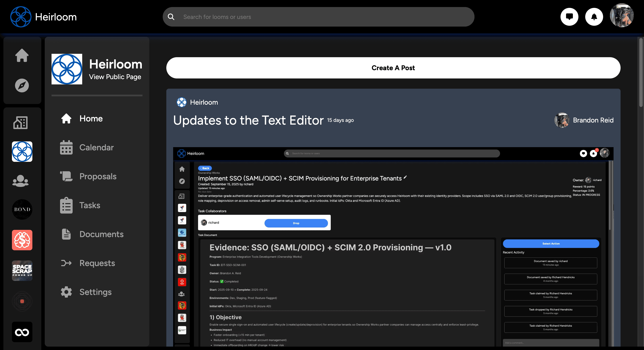This screenshot has width=644, height=350.
Task: Open the Calendar menu item
Action: (96, 148)
